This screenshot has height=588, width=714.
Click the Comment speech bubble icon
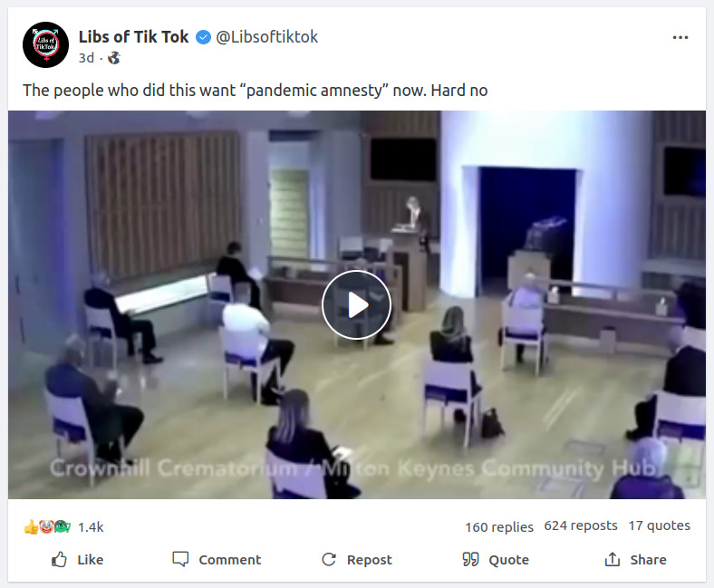180,559
